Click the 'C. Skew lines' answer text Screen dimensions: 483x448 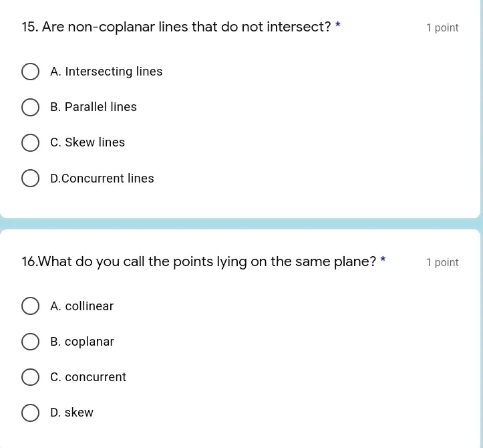[88, 142]
